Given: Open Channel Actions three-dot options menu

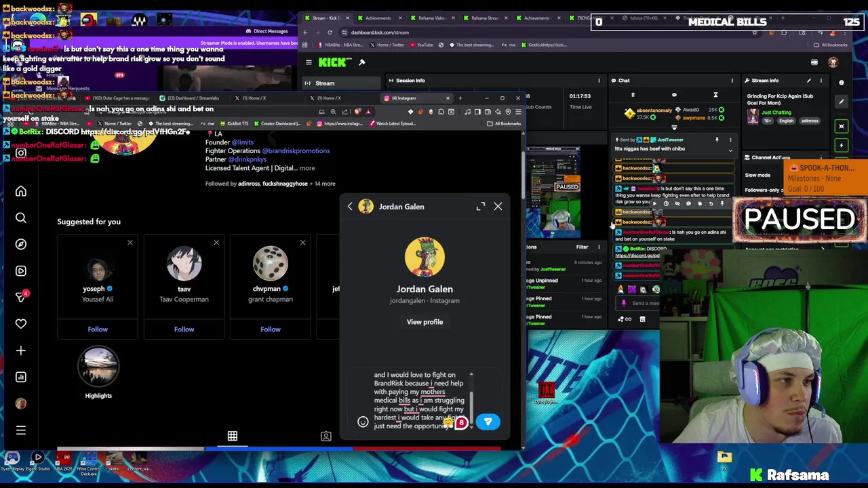Looking at the screenshot, I should (x=821, y=157).
